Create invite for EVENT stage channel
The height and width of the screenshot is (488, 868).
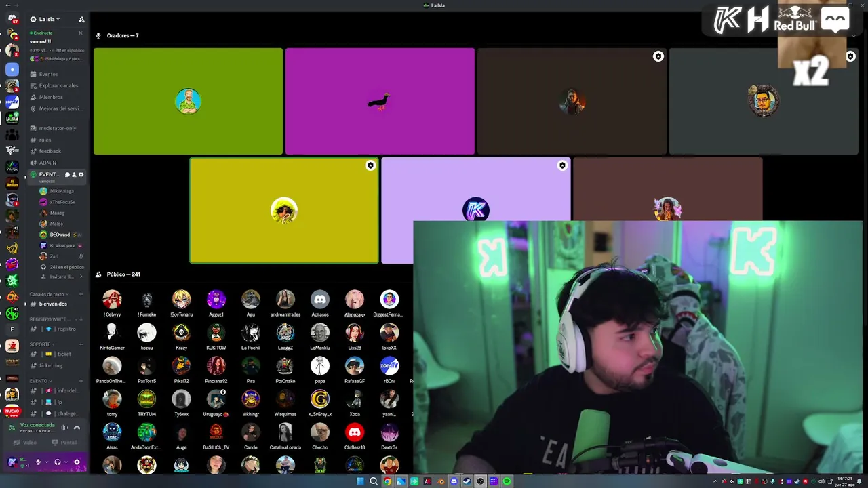tap(74, 175)
